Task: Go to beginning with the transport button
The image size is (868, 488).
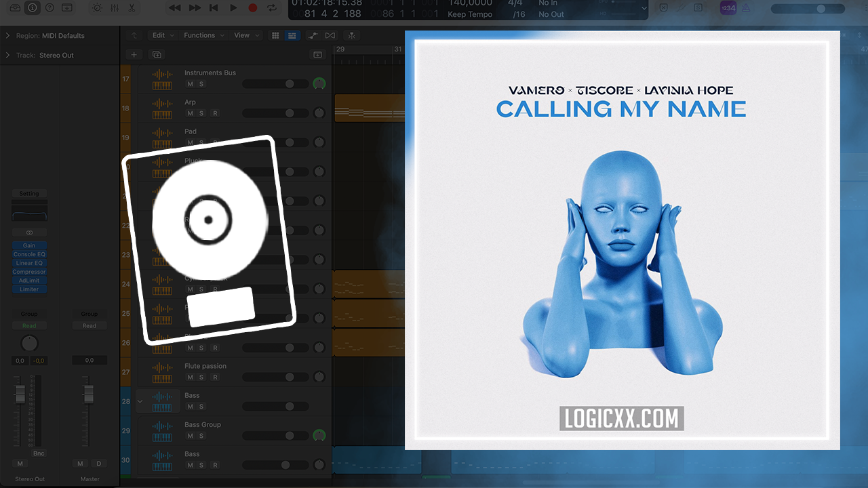Action: 214,8
